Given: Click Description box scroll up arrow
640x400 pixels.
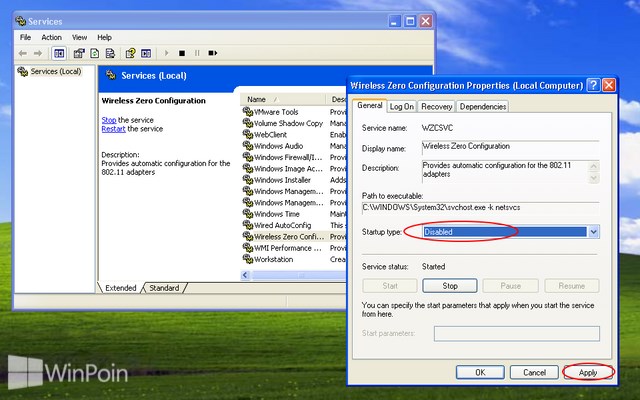Looking at the screenshot, I should pos(593,166).
